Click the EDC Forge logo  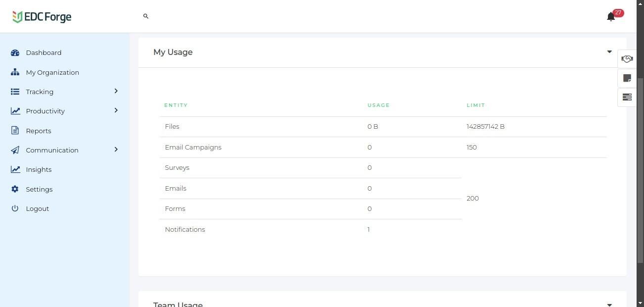[42, 17]
